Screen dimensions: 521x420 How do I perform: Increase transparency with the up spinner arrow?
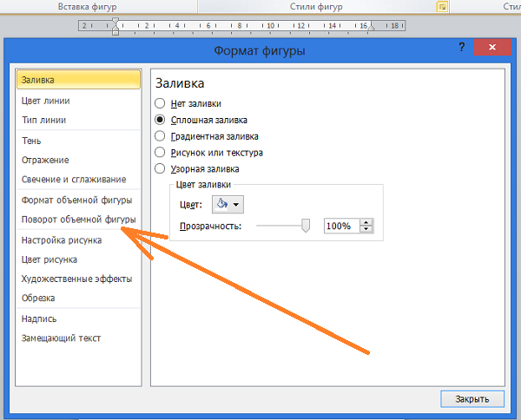pyautogui.click(x=366, y=222)
